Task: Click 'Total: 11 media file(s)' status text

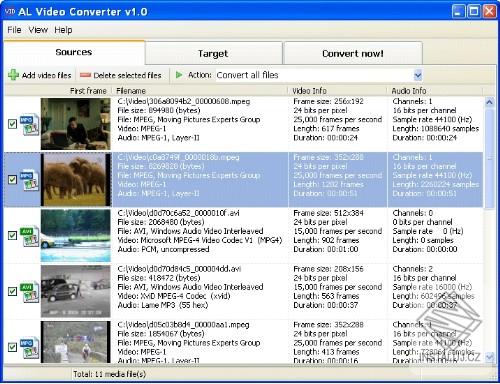Action: (x=110, y=374)
